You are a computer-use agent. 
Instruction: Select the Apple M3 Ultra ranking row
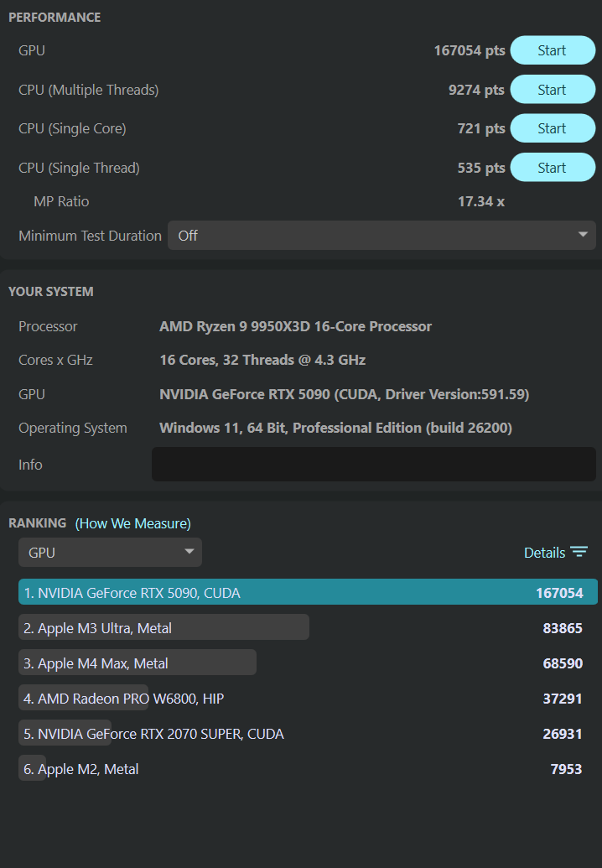point(308,628)
